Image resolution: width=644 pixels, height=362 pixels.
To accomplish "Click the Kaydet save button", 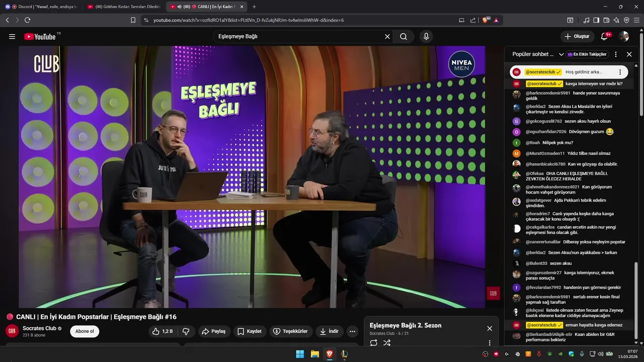I will coord(250,331).
